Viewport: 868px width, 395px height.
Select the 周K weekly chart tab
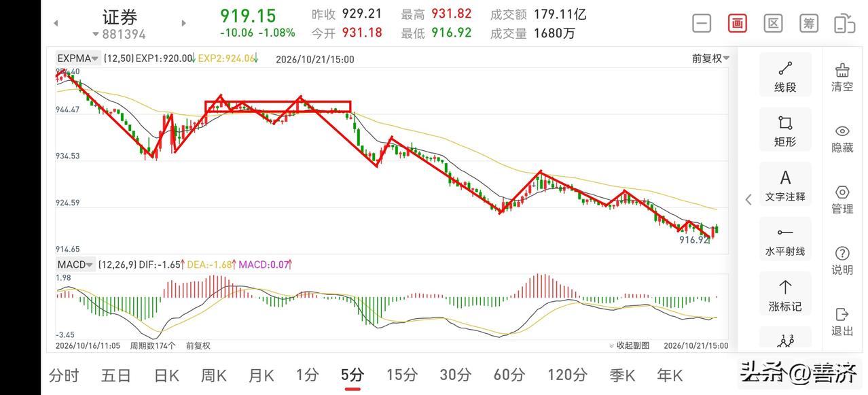click(215, 375)
